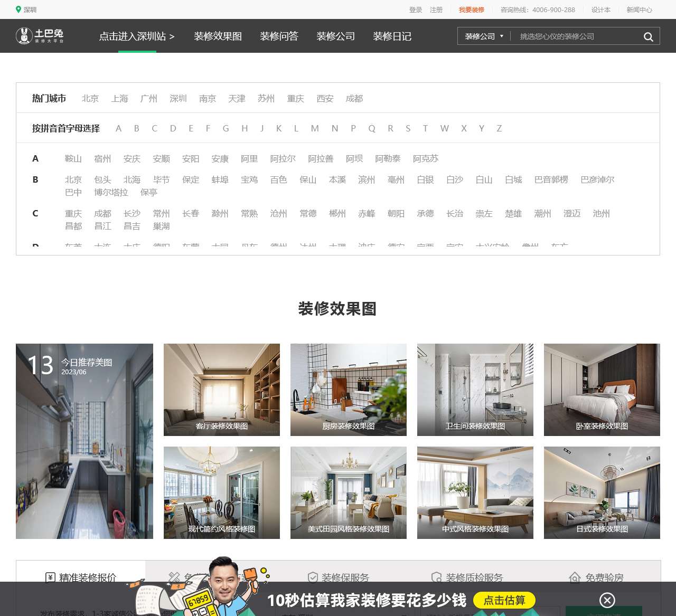Jump to pinyin letter Z
This screenshot has width=676, height=616.
pyautogui.click(x=499, y=128)
